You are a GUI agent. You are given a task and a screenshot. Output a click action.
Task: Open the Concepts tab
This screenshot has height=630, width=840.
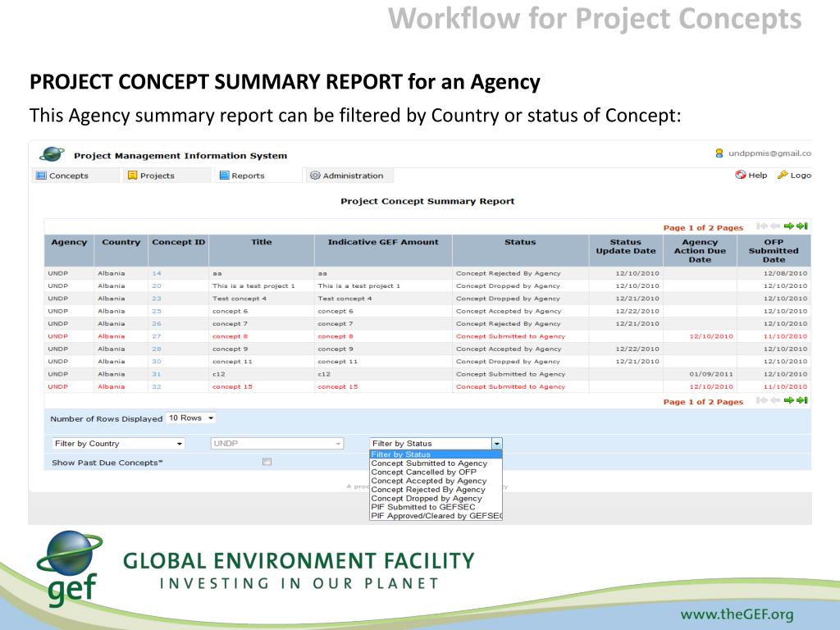point(75,176)
